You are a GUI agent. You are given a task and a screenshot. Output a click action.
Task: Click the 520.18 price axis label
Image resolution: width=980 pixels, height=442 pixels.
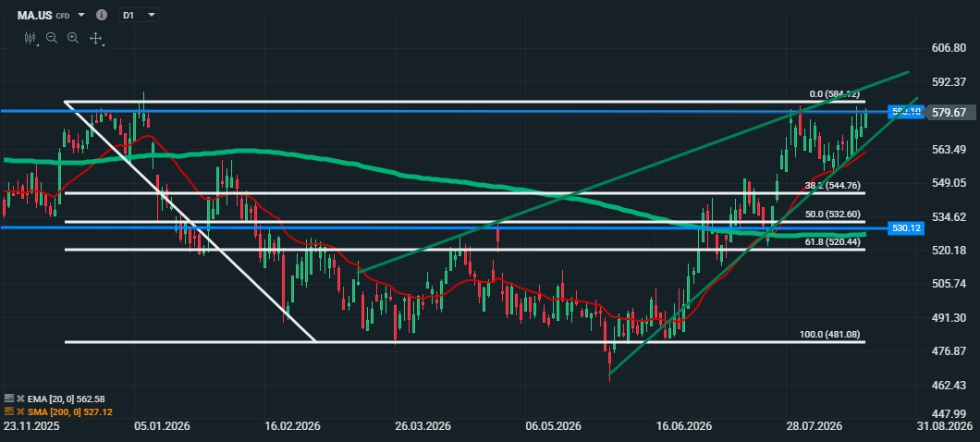(x=949, y=251)
